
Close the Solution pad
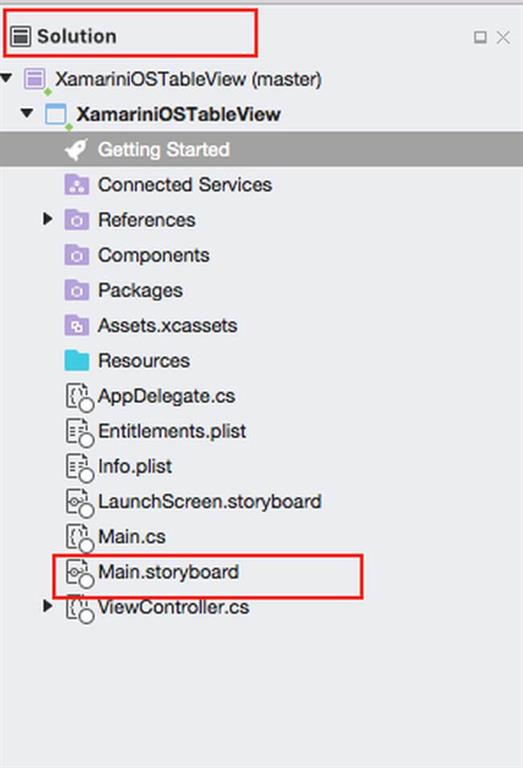(x=503, y=37)
